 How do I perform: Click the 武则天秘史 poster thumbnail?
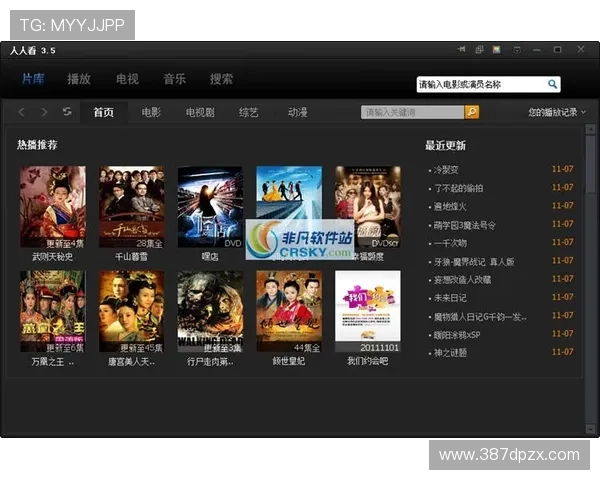pos(53,206)
